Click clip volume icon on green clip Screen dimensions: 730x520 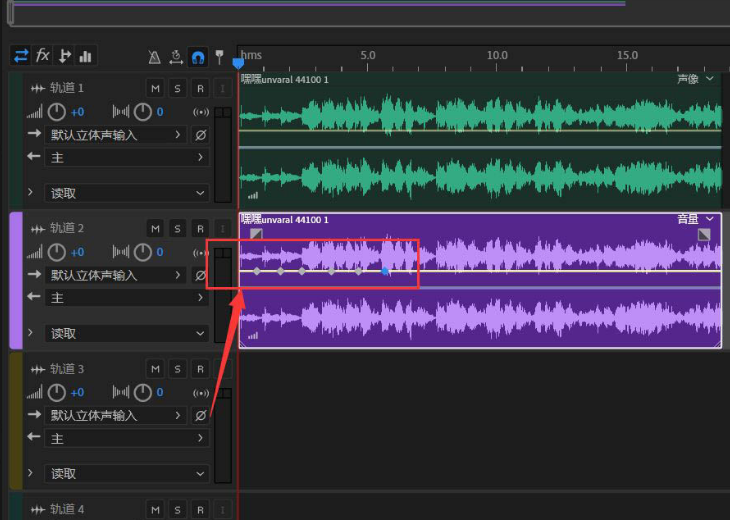253,196
